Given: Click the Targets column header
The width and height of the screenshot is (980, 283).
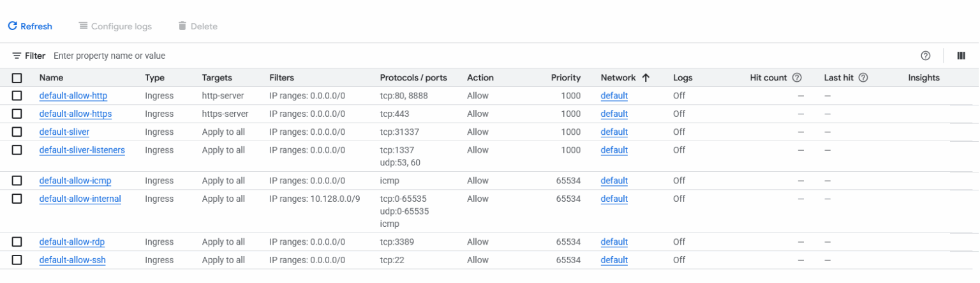Looking at the screenshot, I should click(217, 78).
